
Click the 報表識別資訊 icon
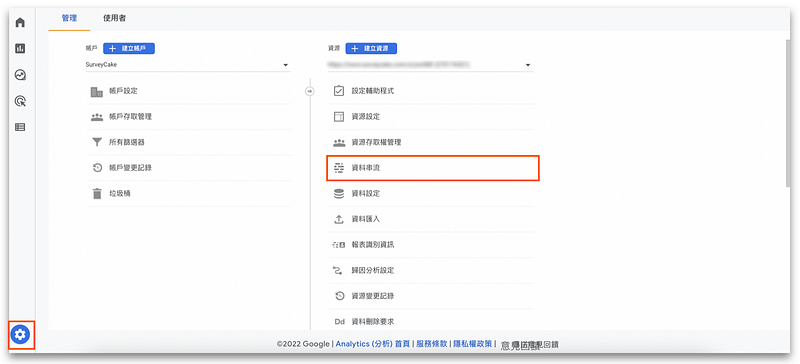339,245
